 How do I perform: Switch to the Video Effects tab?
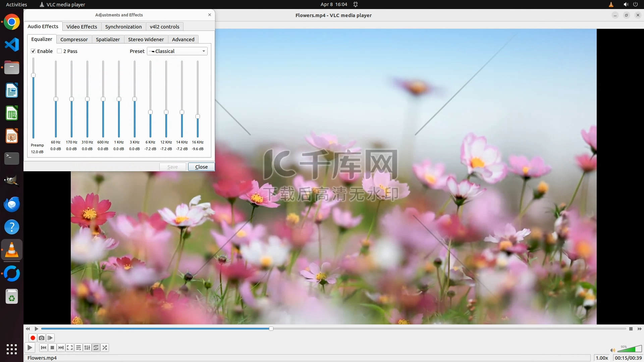pyautogui.click(x=82, y=26)
